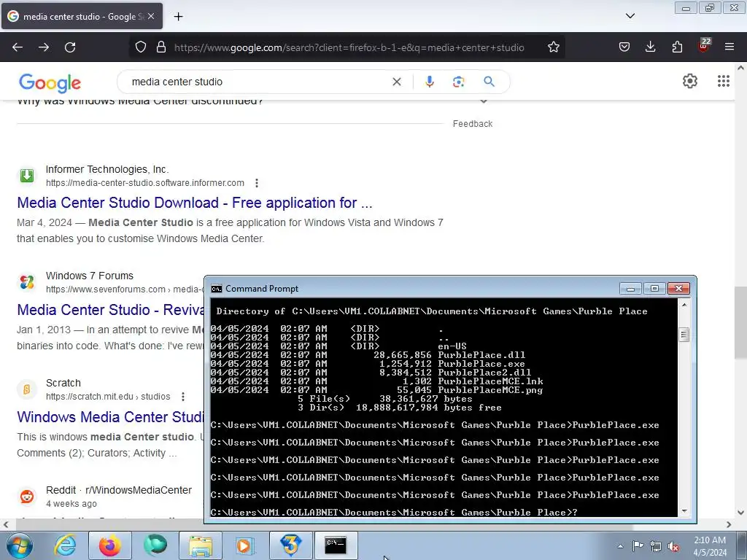Reload the current Google page
Screen dimensions: 747x560
click(x=70, y=47)
